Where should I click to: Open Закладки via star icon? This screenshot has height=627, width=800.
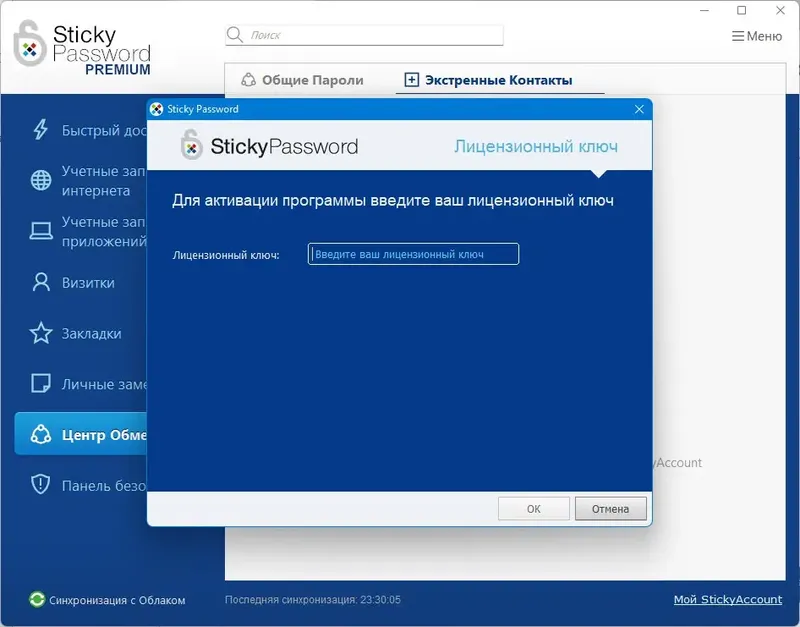[40, 333]
